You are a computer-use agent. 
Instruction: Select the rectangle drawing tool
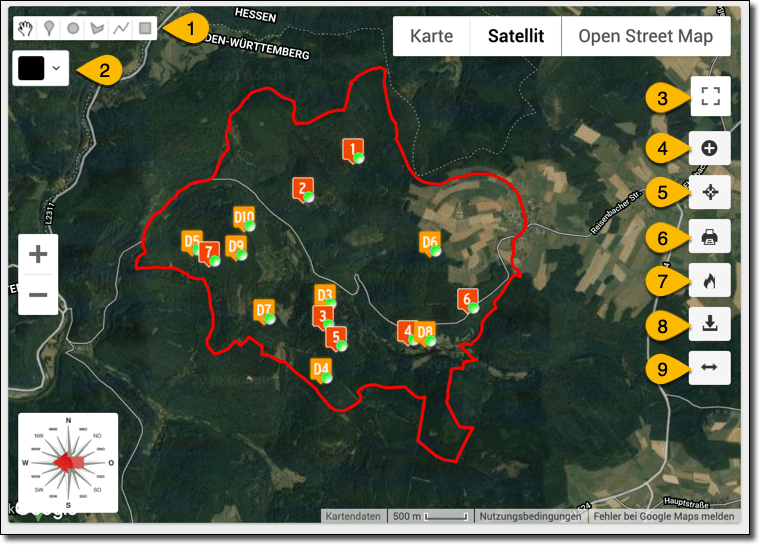point(145,29)
